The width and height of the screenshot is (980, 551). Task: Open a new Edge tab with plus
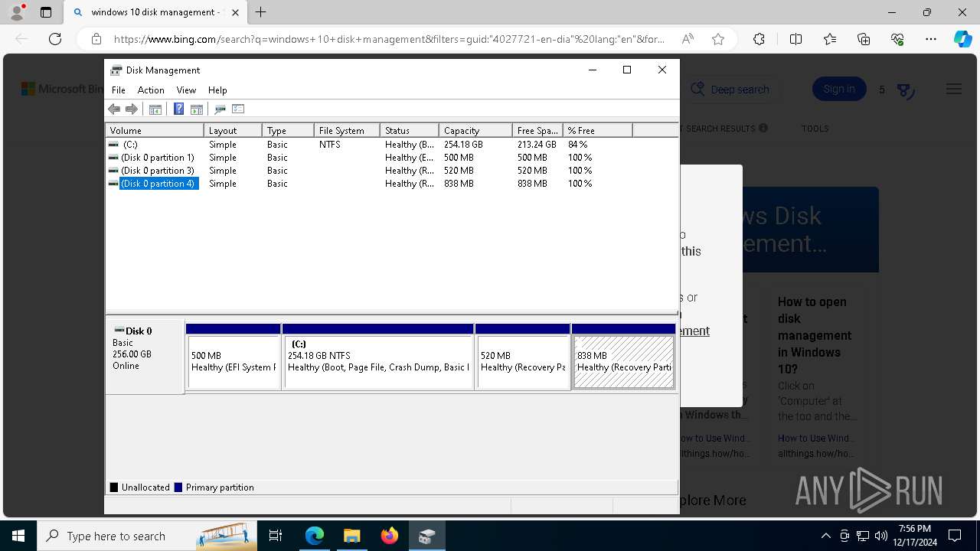(x=261, y=12)
